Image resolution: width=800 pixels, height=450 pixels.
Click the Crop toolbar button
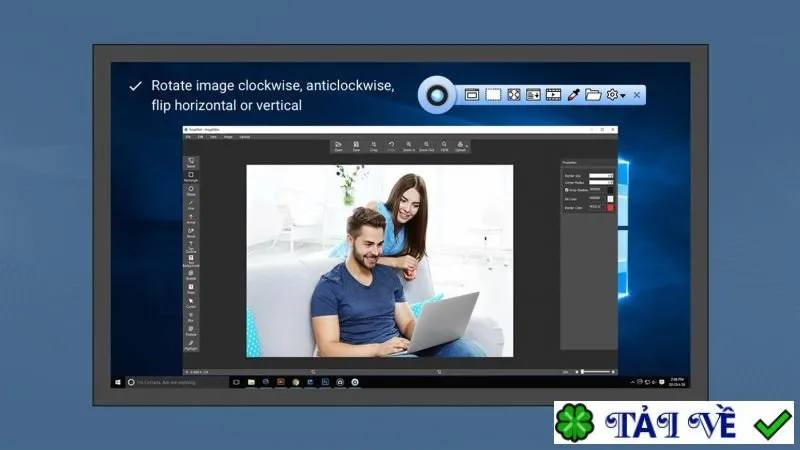tap(373, 146)
